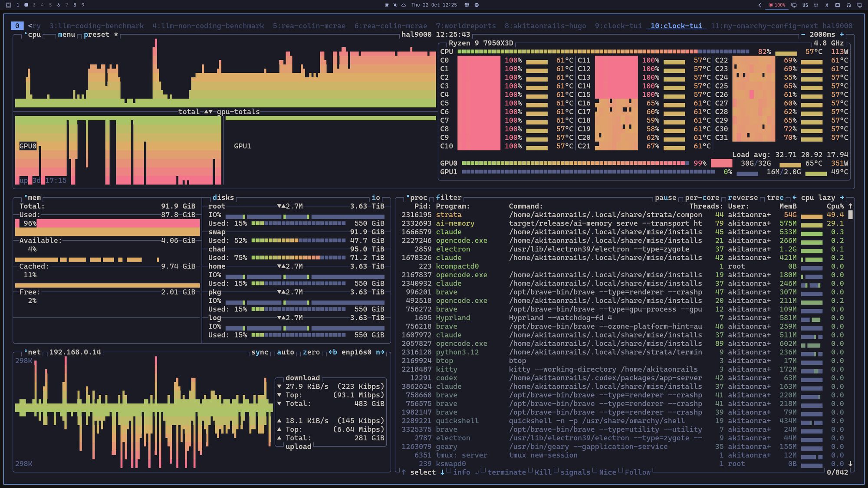Move process selection up with the ↑ select arrow

point(404,472)
